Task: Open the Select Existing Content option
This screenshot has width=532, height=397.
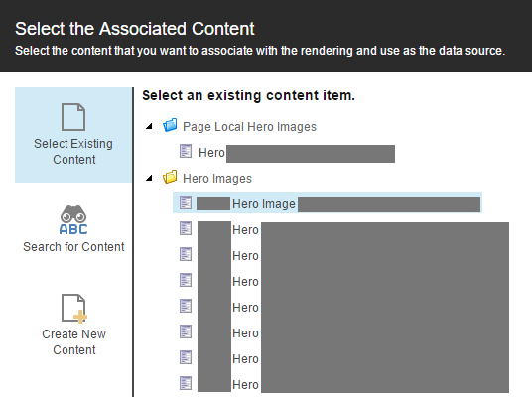Action: 73,135
